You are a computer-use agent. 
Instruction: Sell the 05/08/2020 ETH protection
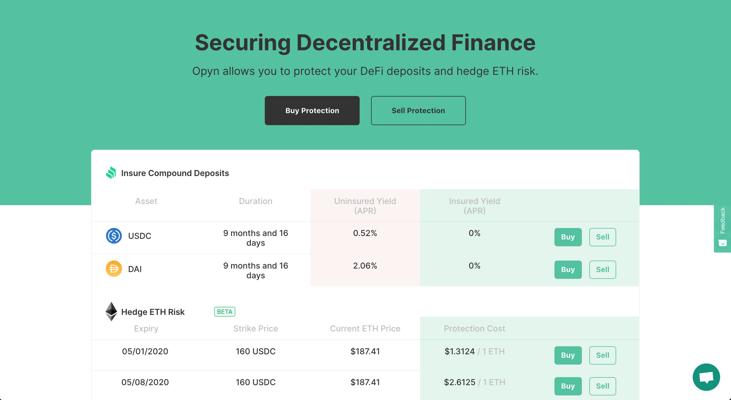click(602, 386)
